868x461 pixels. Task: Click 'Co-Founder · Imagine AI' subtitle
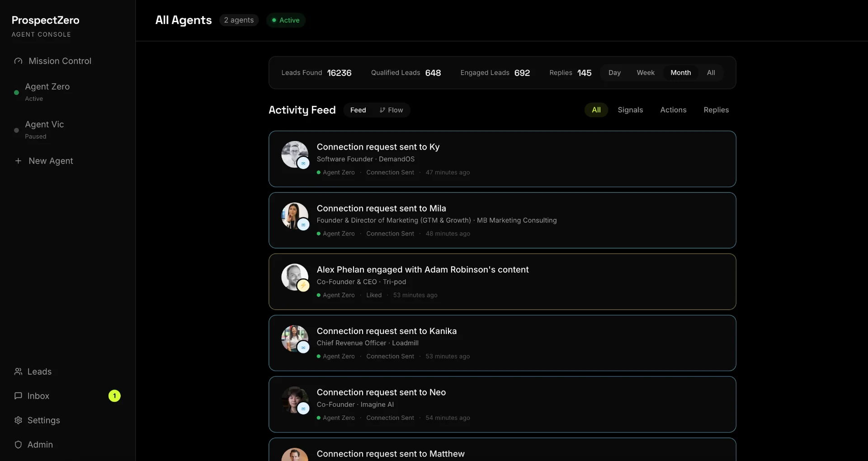coord(355,405)
